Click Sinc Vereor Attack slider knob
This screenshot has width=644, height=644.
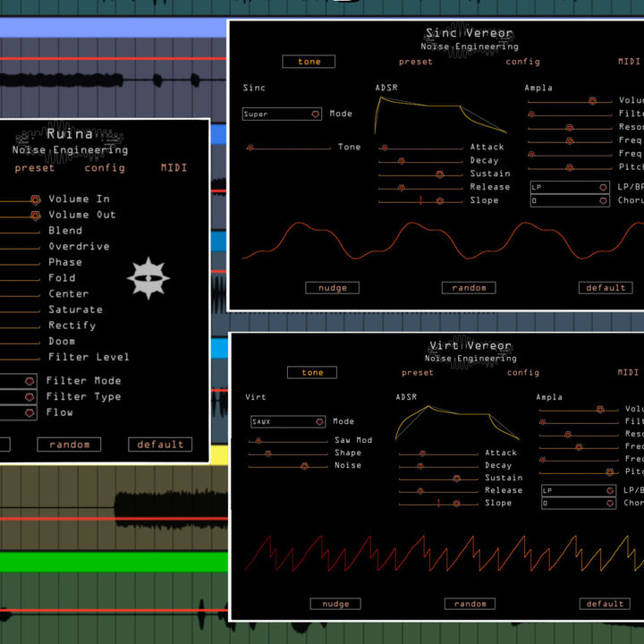[x=385, y=148]
